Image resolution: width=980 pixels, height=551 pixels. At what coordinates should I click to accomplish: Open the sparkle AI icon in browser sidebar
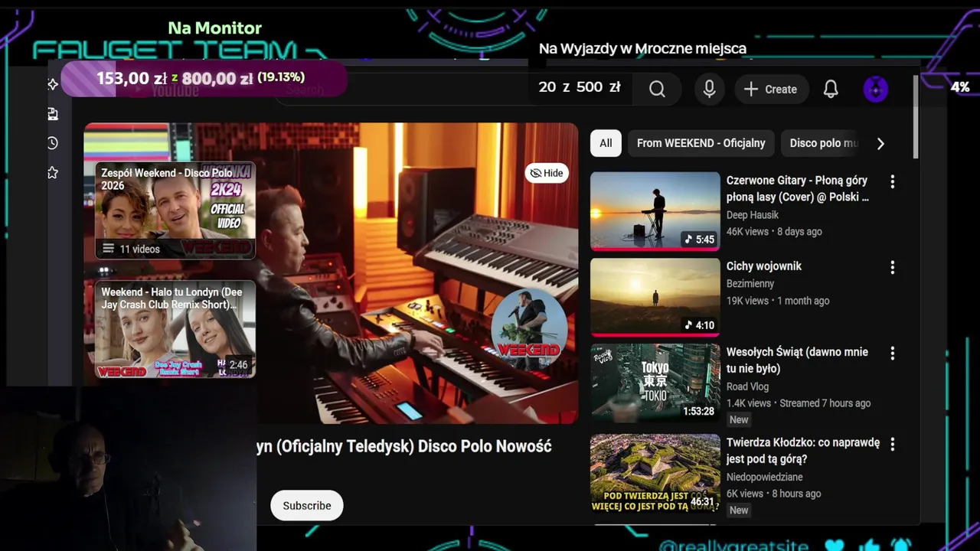click(x=53, y=84)
